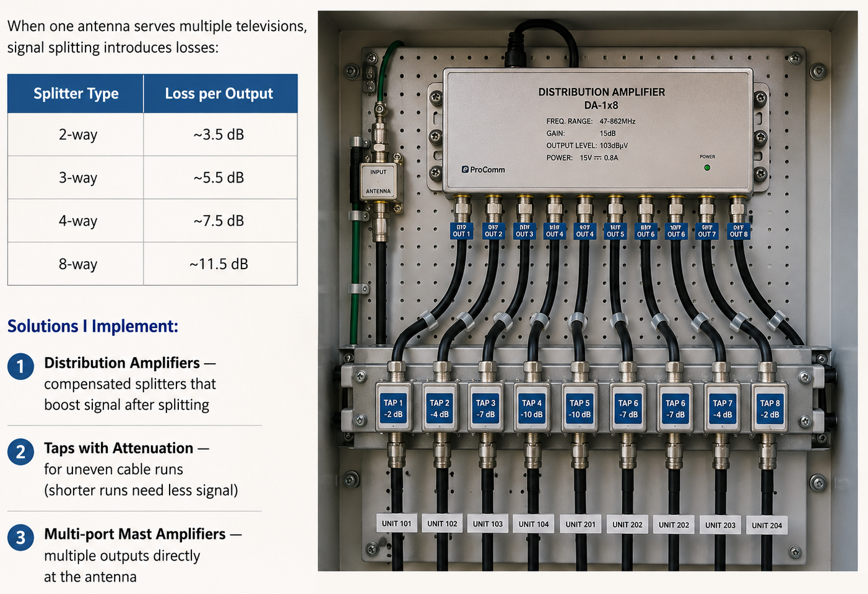Click the 'GAIN: 15dB' spec line
This screenshot has width=868, height=594.
(x=581, y=133)
